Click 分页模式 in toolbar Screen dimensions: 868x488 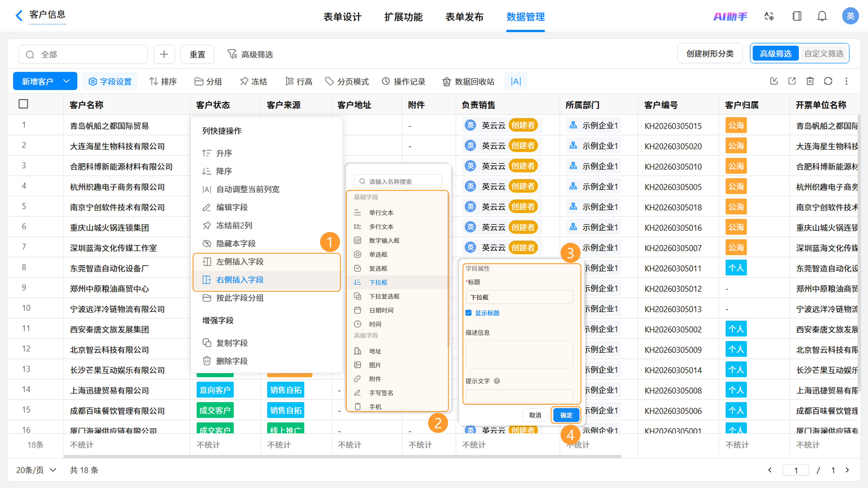(347, 81)
